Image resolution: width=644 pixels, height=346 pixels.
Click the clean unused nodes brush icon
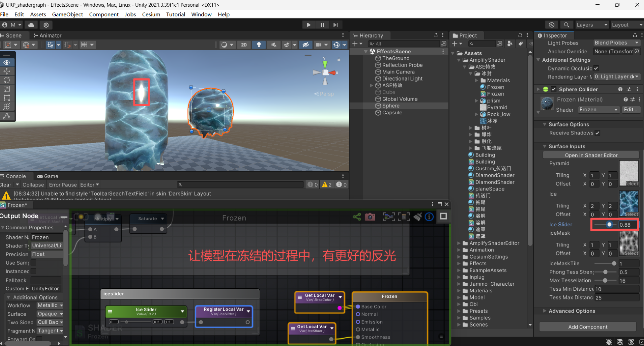418,217
